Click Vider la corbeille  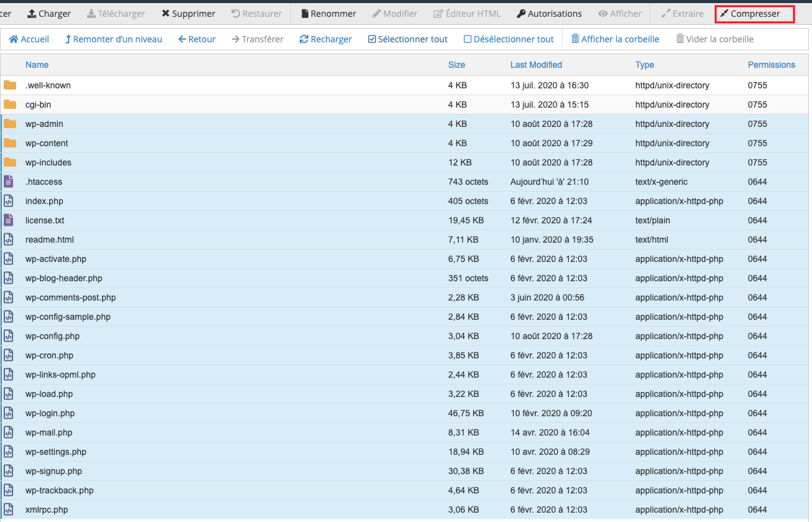tap(714, 39)
